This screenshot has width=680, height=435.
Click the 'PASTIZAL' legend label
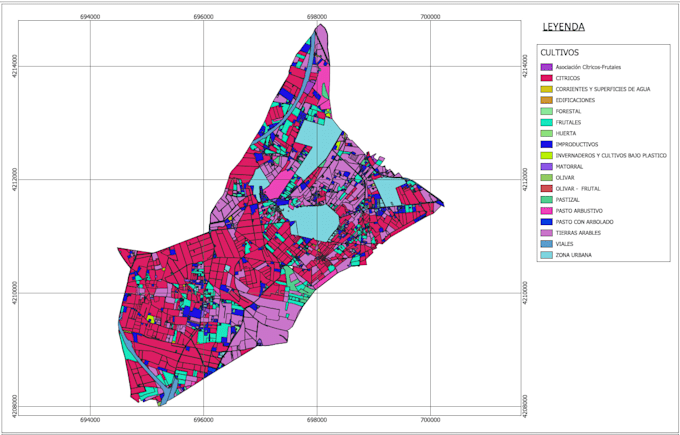(x=569, y=200)
